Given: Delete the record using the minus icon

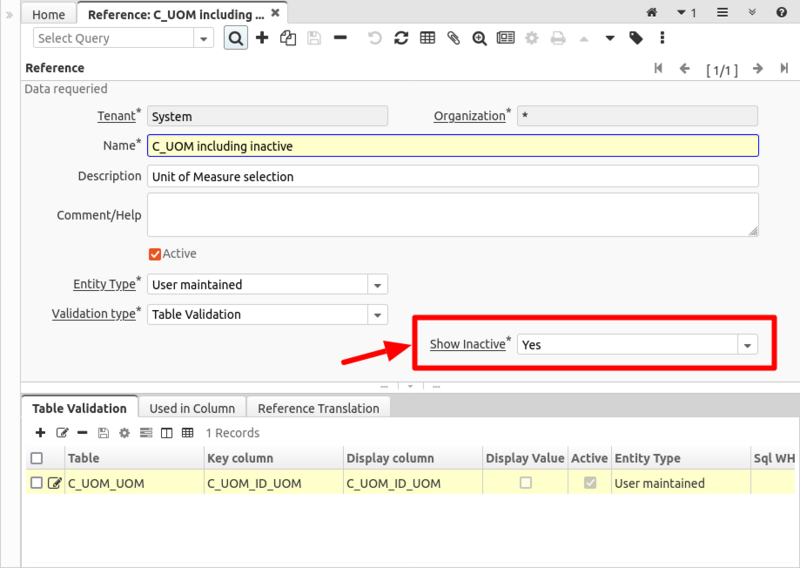Looking at the screenshot, I should click(340, 38).
